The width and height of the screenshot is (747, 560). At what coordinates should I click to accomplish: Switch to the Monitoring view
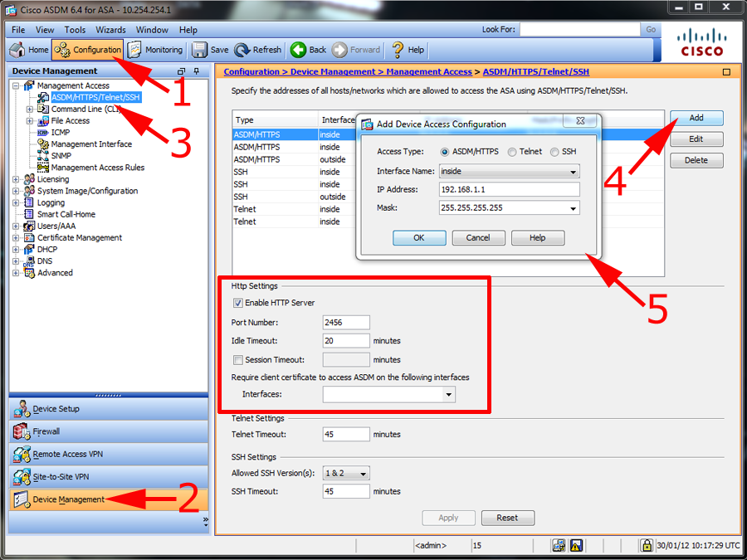(155, 50)
